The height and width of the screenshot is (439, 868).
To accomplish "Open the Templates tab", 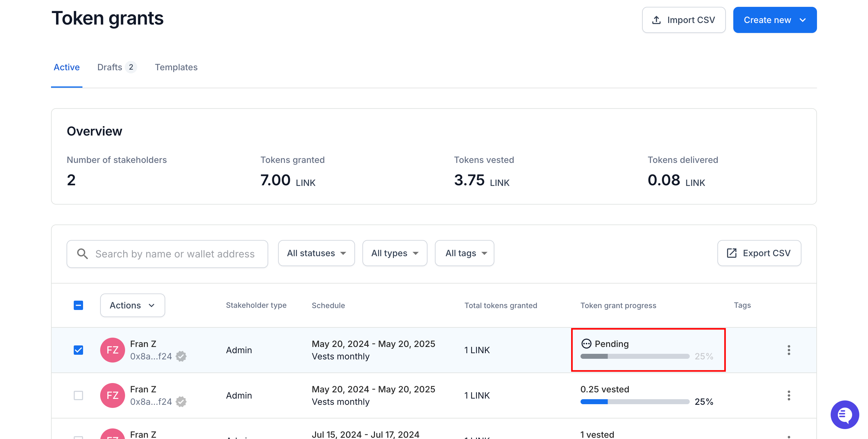I will 176,67.
